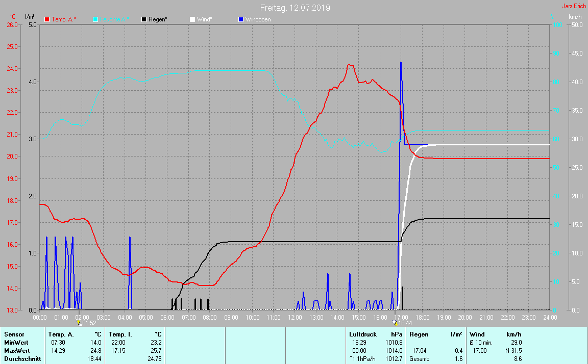Select the Regen legend label
The image size is (588, 364).
[x=158, y=19]
